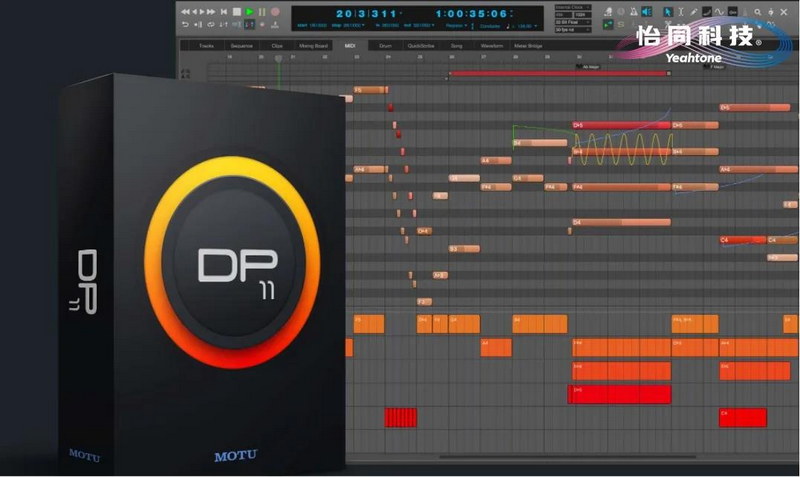
Task: Click the red selection range bar in ruler
Action: point(559,73)
